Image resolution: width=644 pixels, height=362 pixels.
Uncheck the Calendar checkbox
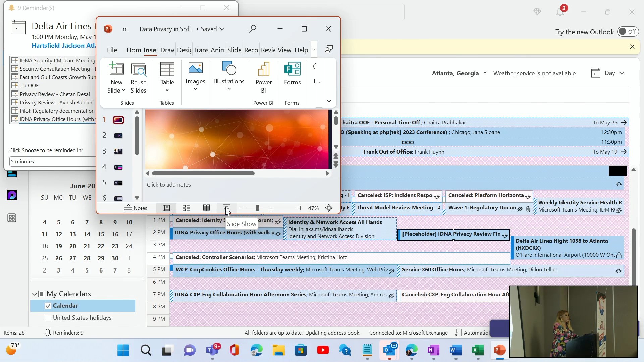48,306
